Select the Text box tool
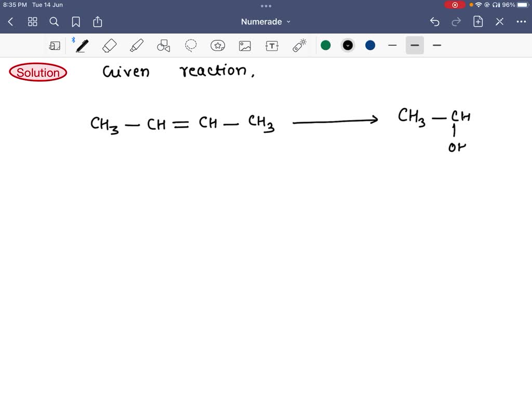532x399 pixels. (x=272, y=45)
